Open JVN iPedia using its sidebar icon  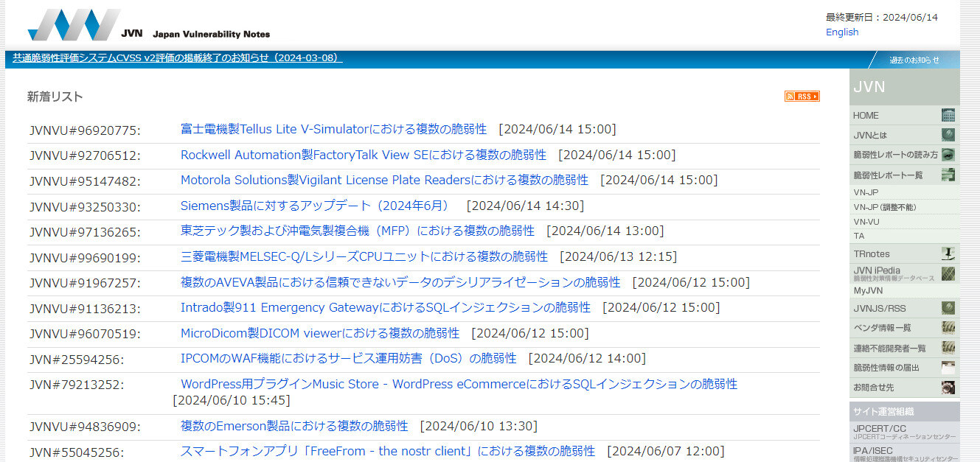point(948,273)
